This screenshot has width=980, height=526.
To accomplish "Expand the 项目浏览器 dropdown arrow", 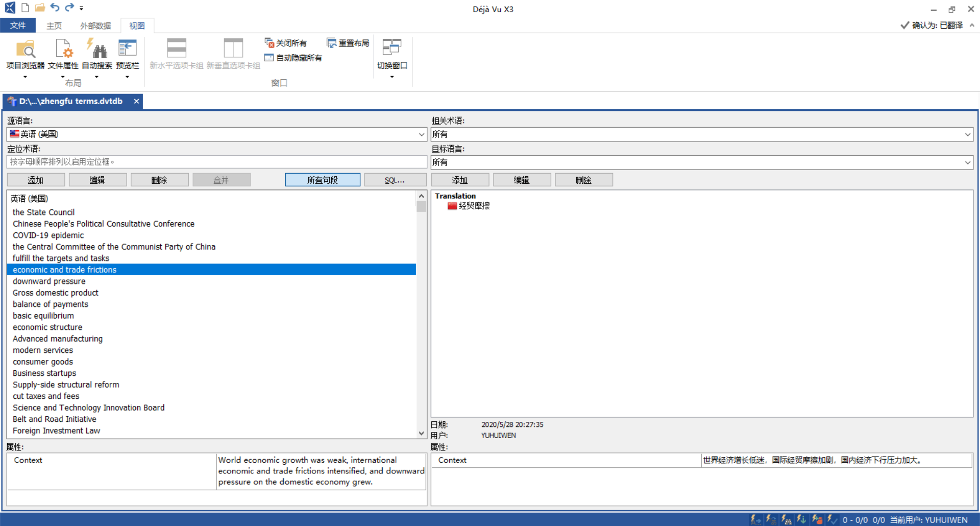I will (25, 77).
